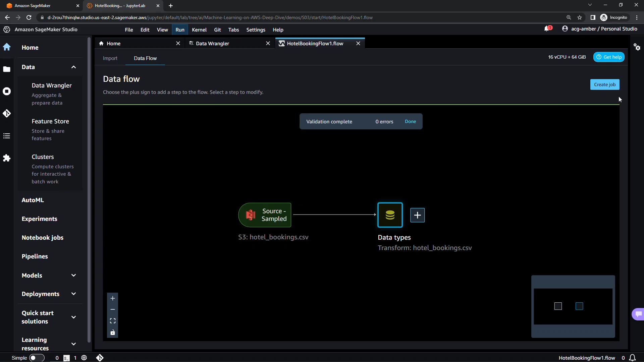This screenshot has width=644, height=362.
Task: Collapse the Data section chevron
Action: [73, 67]
